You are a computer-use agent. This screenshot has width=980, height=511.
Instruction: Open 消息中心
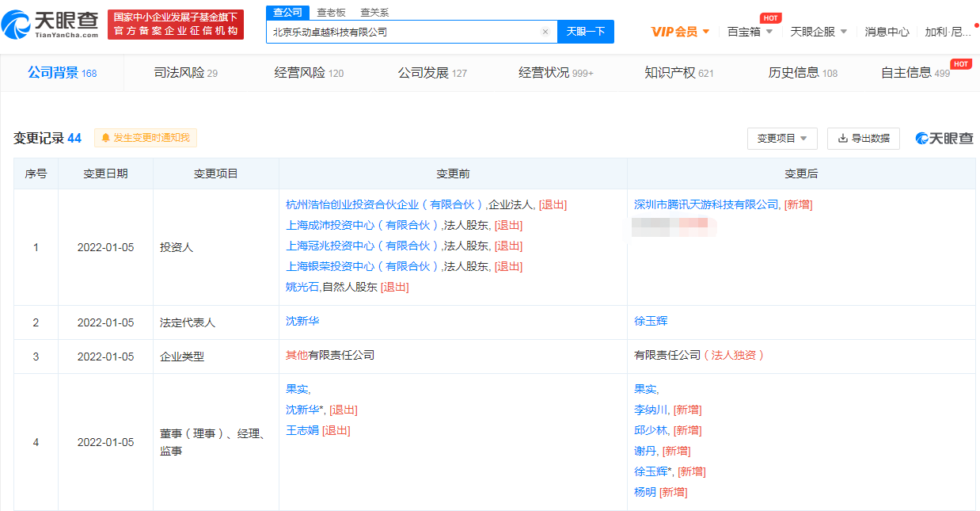tap(887, 32)
